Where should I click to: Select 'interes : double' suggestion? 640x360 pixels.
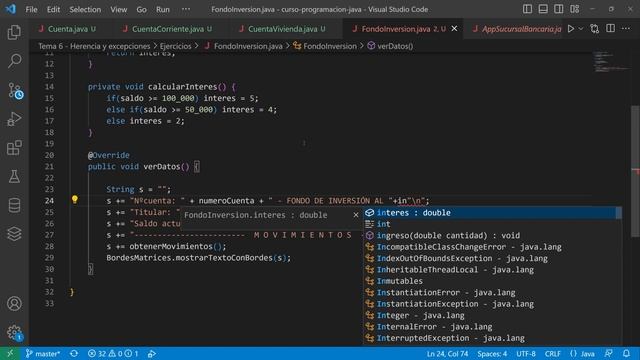(492, 213)
